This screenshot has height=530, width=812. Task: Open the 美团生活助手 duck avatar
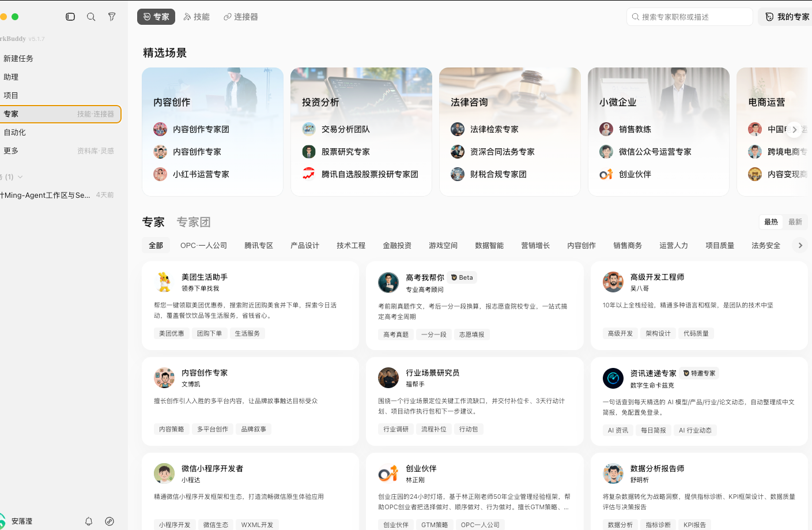tap(164, 282)
